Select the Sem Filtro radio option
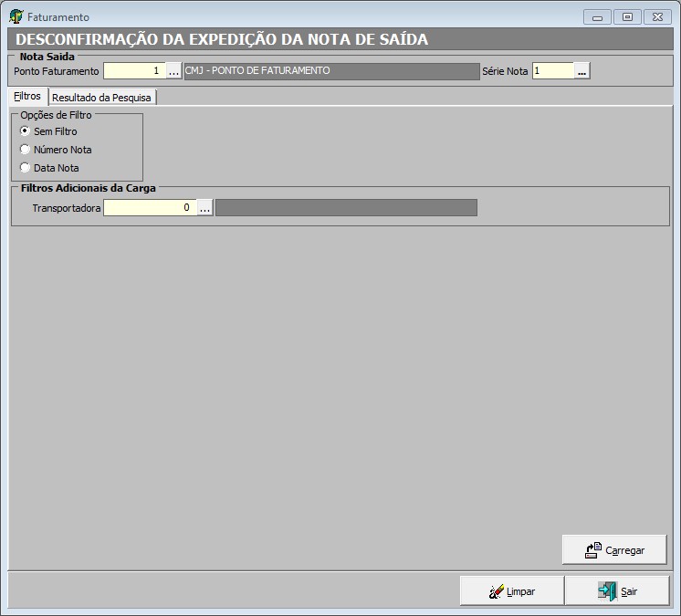This screenshot has width=681, height=616. [26, 131]
